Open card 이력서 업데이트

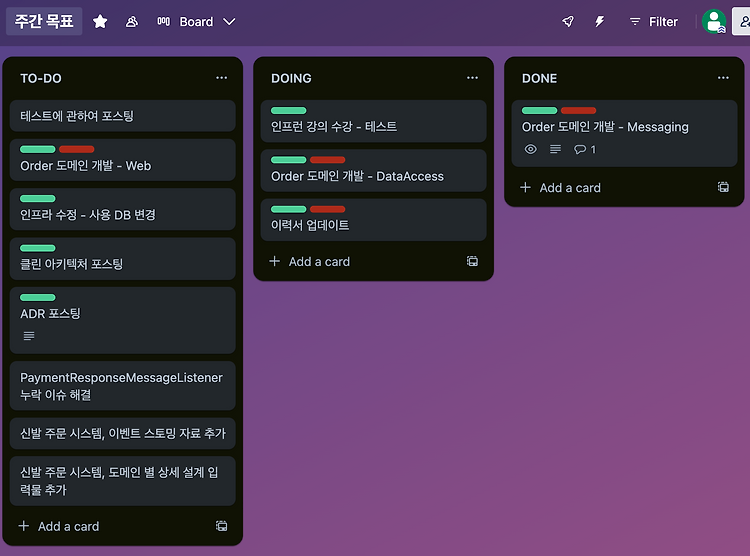pyautogui.click(x=374, y=220)
